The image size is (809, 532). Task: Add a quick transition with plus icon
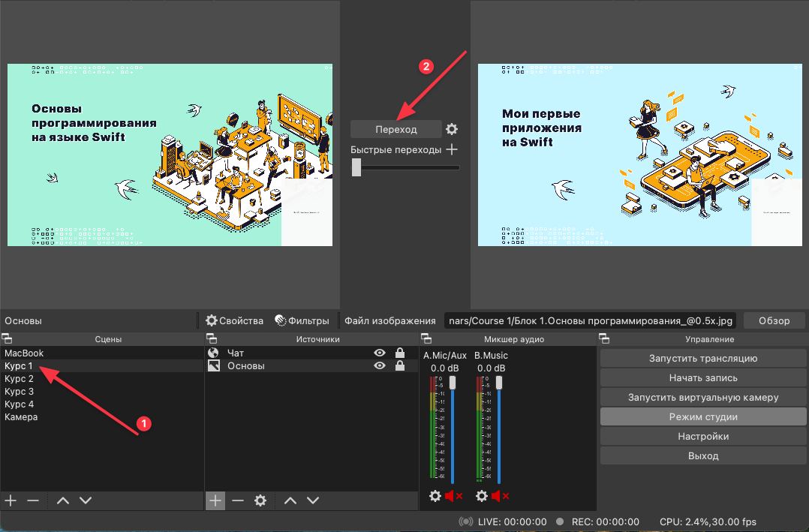click(x=452, y=149)
